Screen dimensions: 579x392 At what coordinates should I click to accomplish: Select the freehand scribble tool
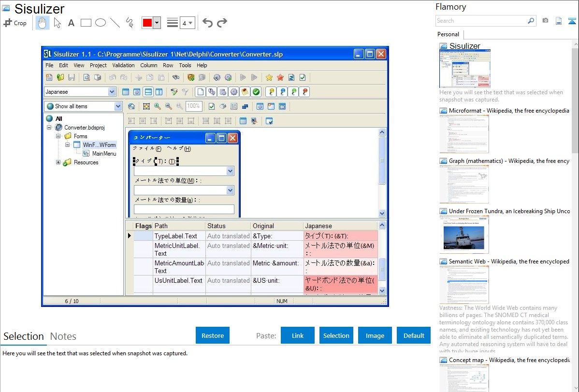pos(130,23)
